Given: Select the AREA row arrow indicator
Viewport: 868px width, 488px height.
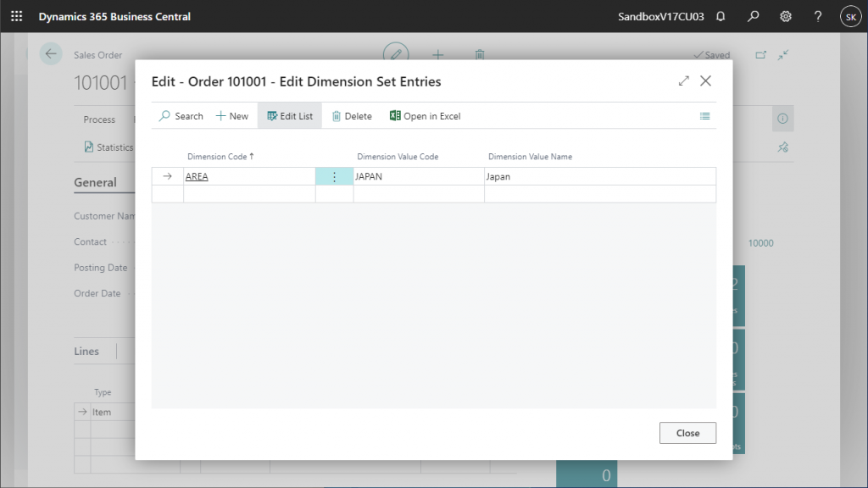Looking at the screenshot, I should (x=167, y=176).
